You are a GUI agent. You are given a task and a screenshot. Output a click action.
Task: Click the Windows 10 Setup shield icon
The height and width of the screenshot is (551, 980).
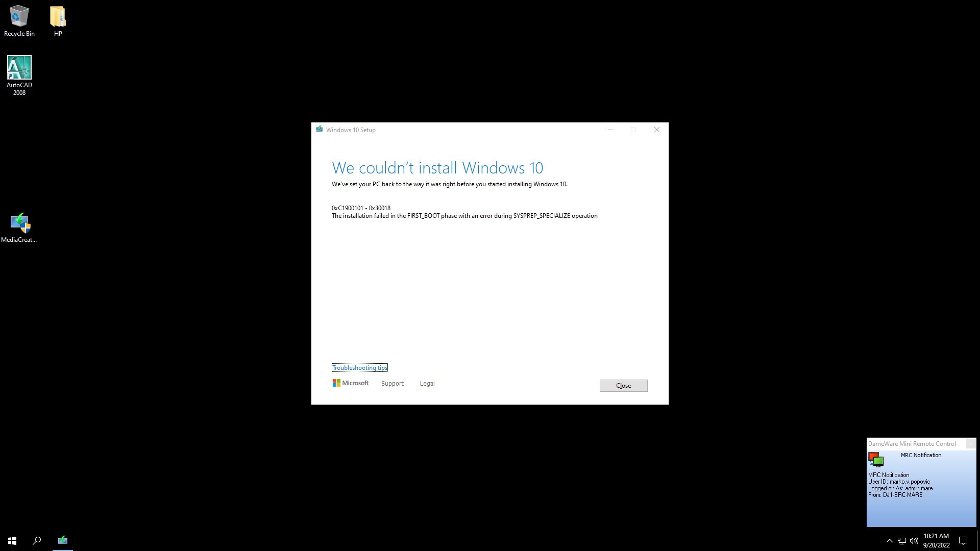click(319, 129)
